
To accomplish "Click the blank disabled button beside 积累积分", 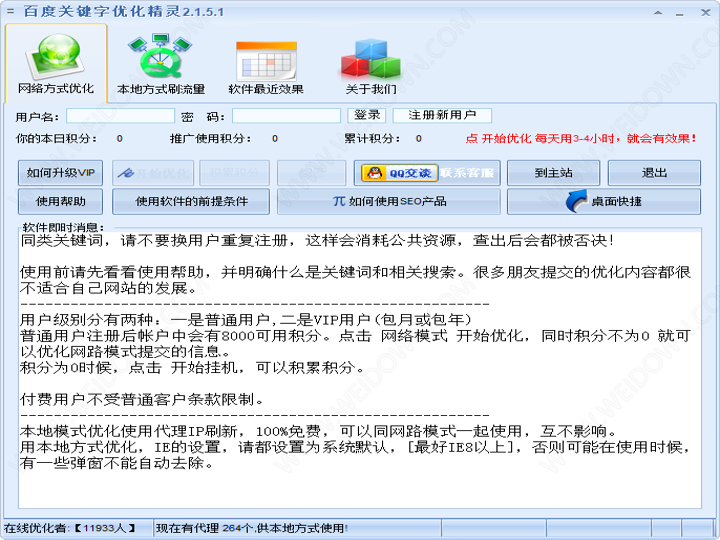I will coord(311,173).
